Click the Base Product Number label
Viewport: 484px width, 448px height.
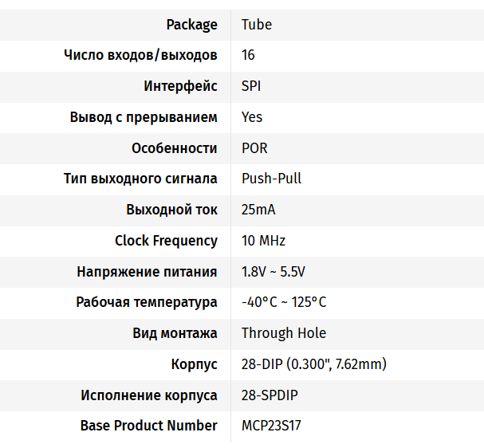click(x=149, y=426)
